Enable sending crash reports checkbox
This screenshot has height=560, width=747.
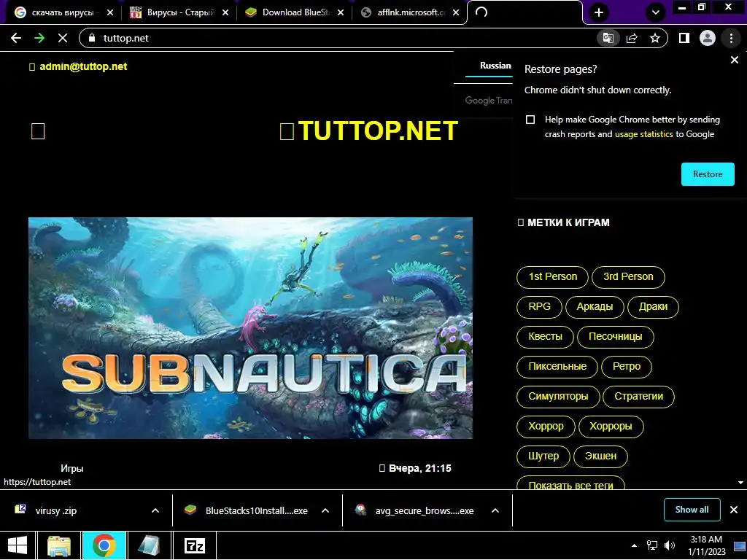530,120
